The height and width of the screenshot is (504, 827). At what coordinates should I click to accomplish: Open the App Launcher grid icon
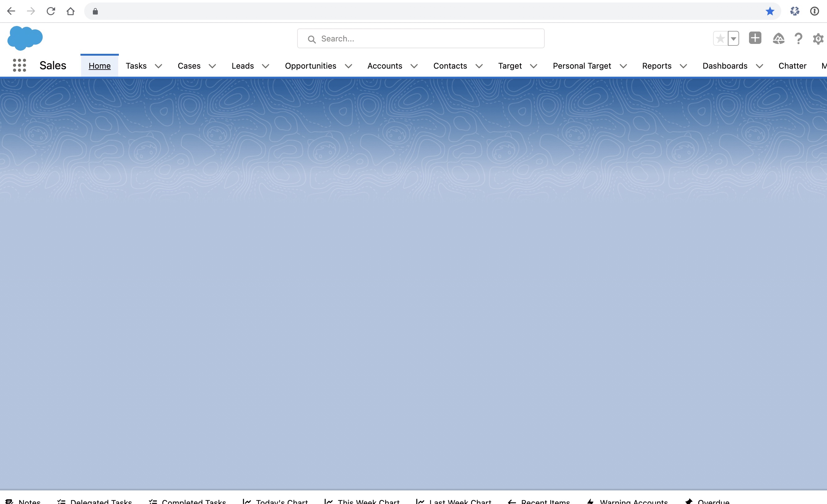(x=19, y=65)
